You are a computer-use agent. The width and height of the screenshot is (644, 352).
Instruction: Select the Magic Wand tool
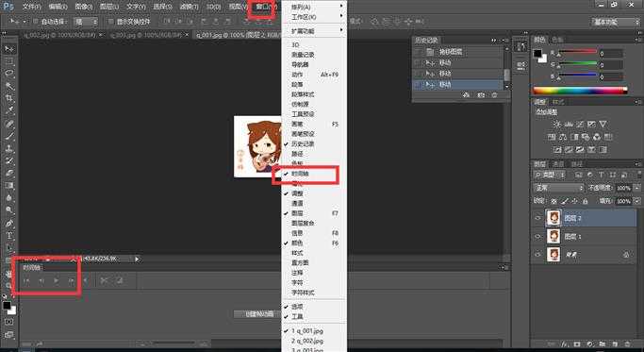pyautogui.click(x=9, y=86)
